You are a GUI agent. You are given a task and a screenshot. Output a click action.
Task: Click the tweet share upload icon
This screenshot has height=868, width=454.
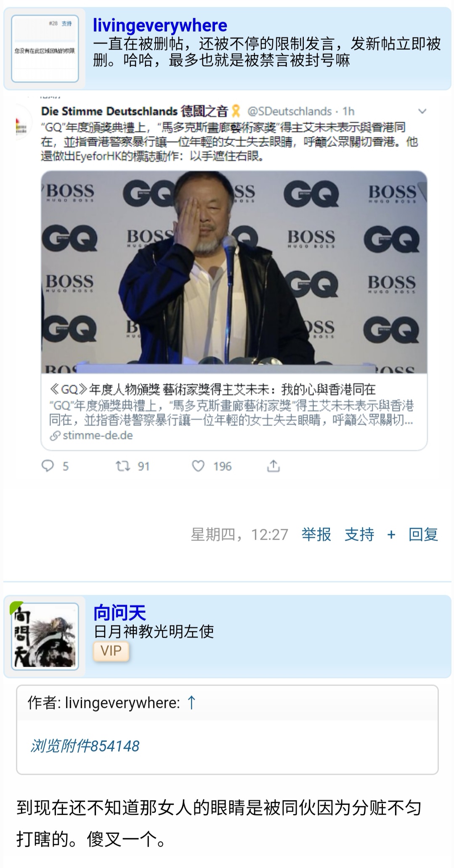coord(273,466)
